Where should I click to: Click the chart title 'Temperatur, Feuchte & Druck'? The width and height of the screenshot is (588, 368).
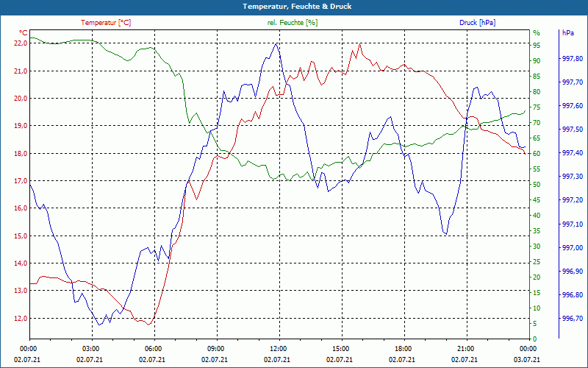(297, 7)
